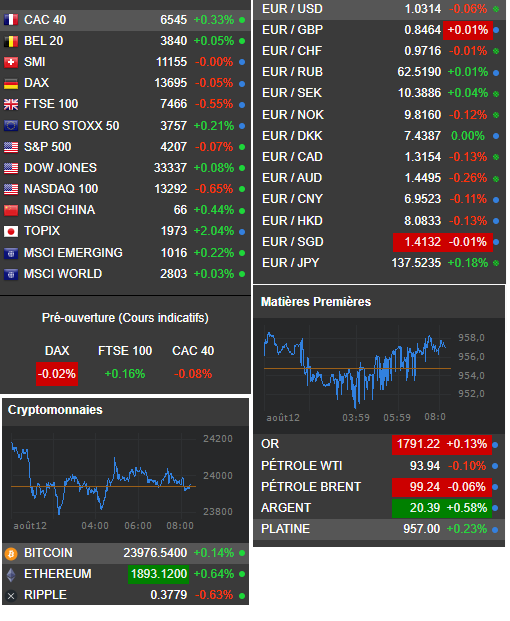
Task: Click the Chinese flag beside MSCI CHINA
Action: click(11, 210)
